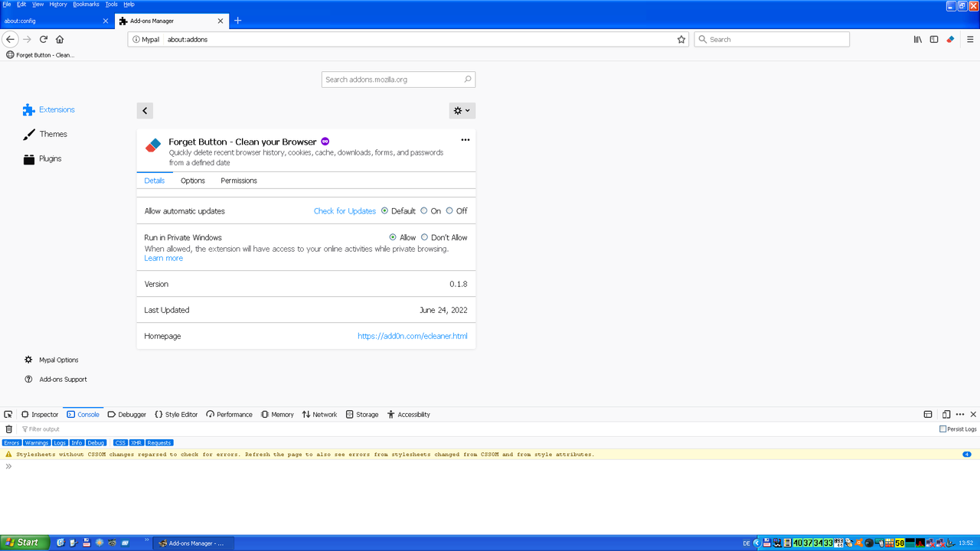Open the three-dot menu for Forget Button
The image size is (980, 551).
coord(465,140)
